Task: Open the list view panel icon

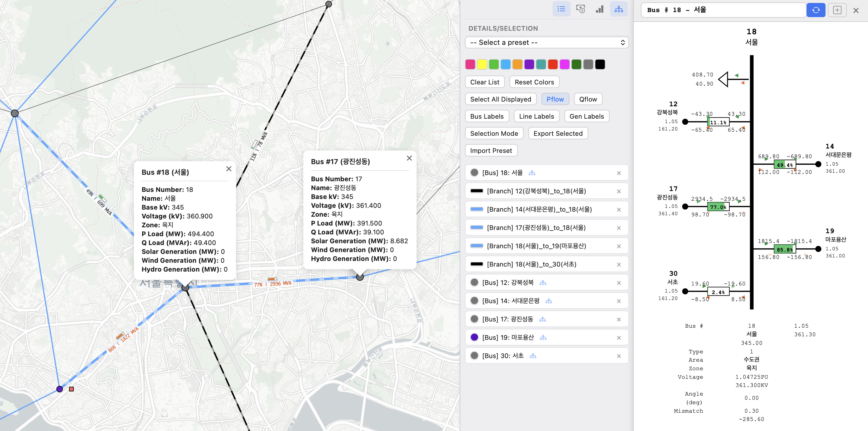Action: click(x=561, y=9)
